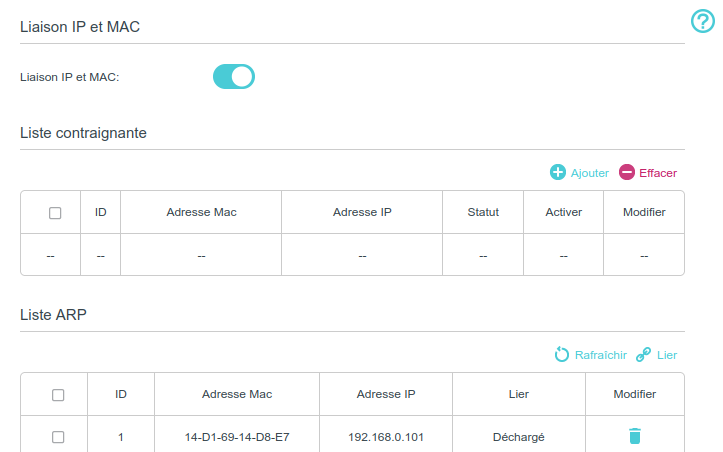Click Adresse Mac header in Liste contraignante

coord(201,212)
